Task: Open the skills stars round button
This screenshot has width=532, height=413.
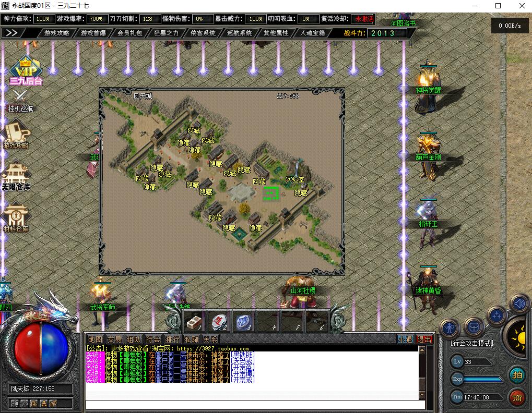Action: [496, 316]
